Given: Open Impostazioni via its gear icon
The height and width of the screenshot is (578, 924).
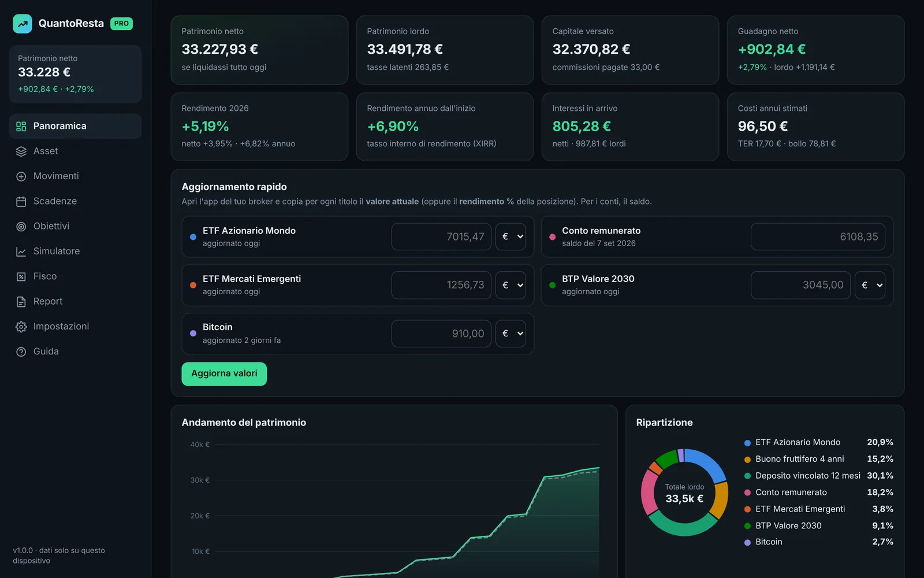Looking at the screenshot, I should pyautogui.click(x=21, y=327).
